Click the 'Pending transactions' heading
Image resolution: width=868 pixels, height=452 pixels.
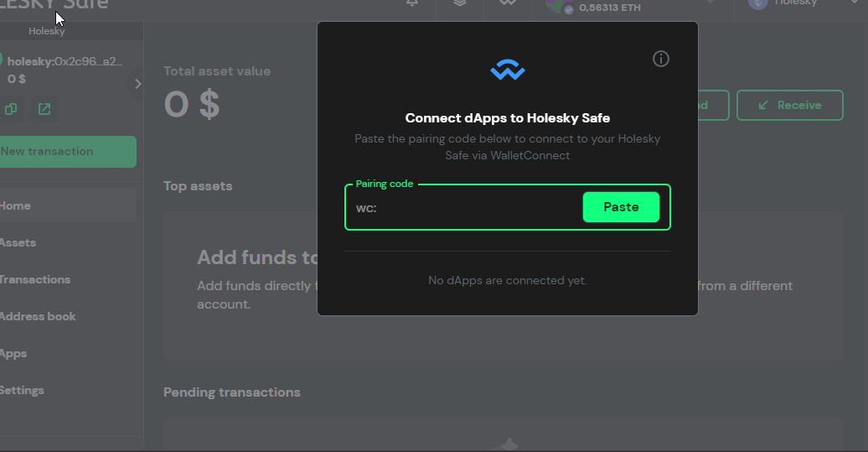click(232, 392)
